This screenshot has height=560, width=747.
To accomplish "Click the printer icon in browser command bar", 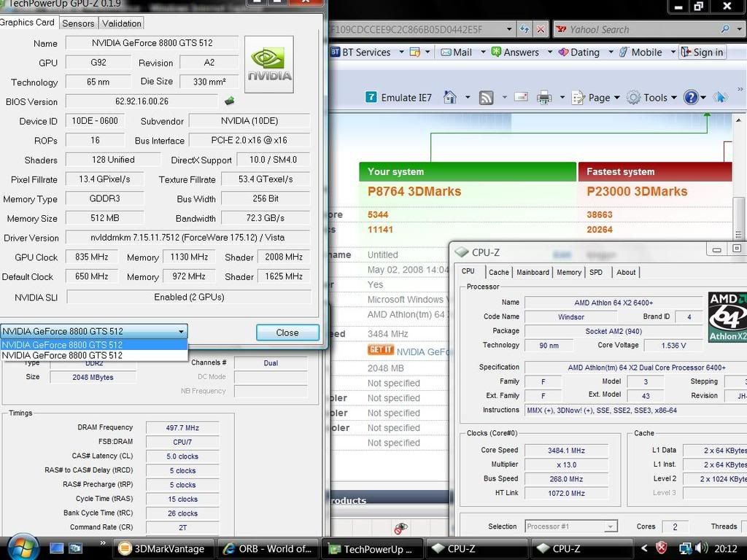I will pyautogui.click(x=544, y=98).
